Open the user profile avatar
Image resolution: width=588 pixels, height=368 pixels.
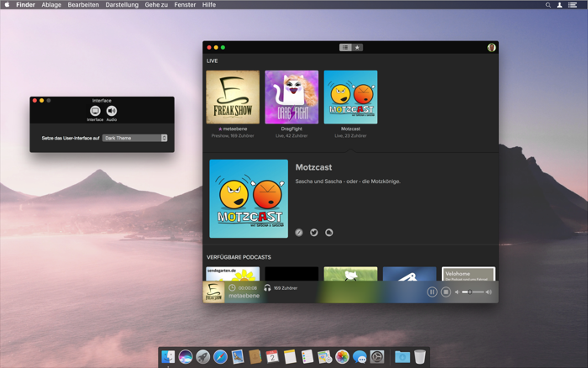pyautogui.click(x=491, y=47)
